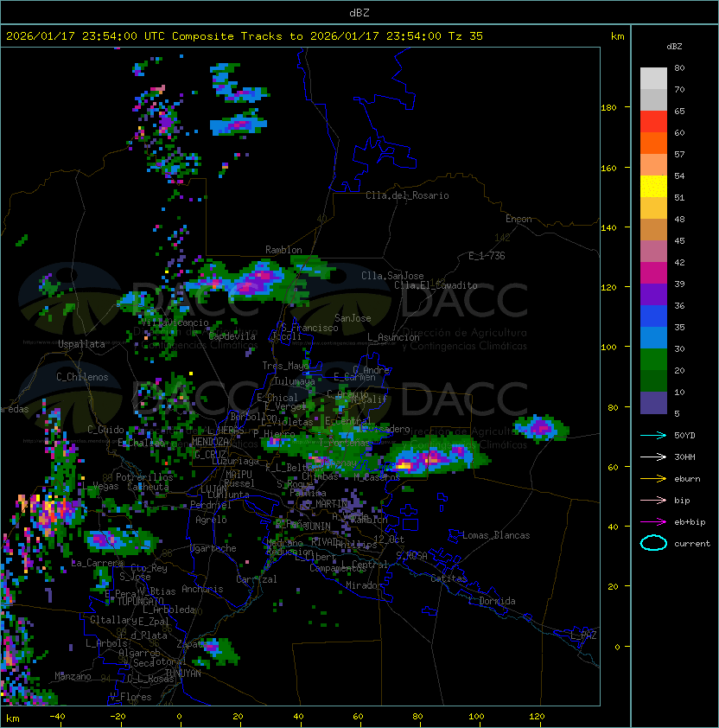Click the 'L_Dormida' place label
This screenshot has width=719, height=728.
[492, 601]
